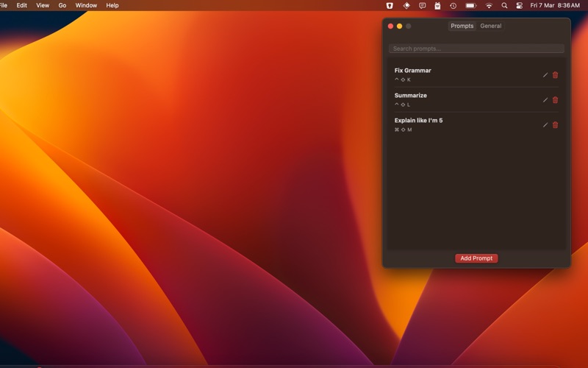588x368 pixels.
Task: Check battery status in menu bar
Action: tap(471, 5)
